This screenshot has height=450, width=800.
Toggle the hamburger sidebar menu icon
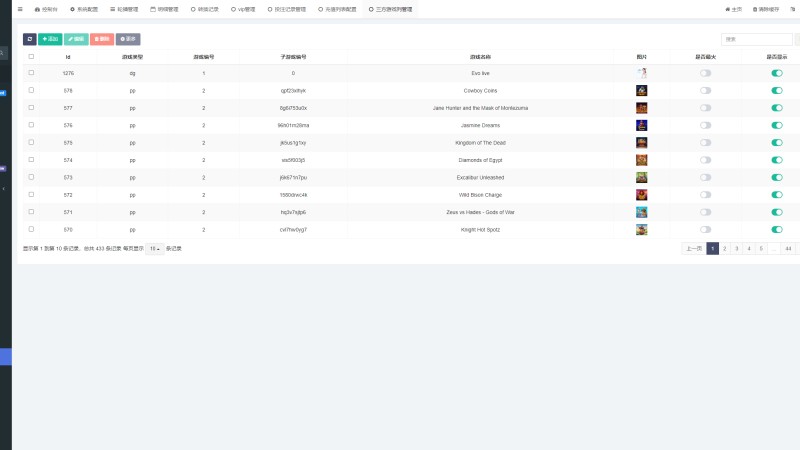pyautogui.click(x=20, y=9)
